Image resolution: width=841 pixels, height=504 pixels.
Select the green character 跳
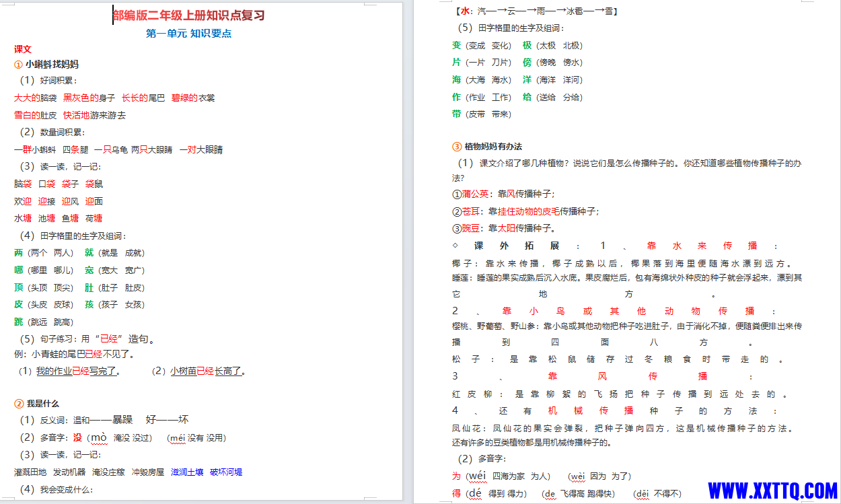19,322
